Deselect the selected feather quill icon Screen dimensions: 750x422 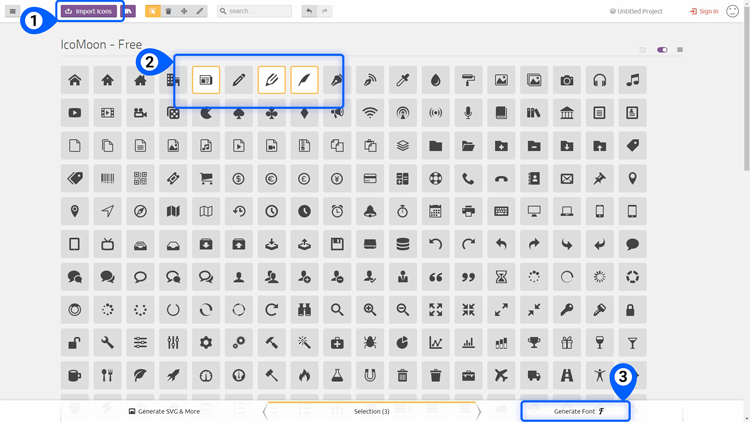[304, 80]
